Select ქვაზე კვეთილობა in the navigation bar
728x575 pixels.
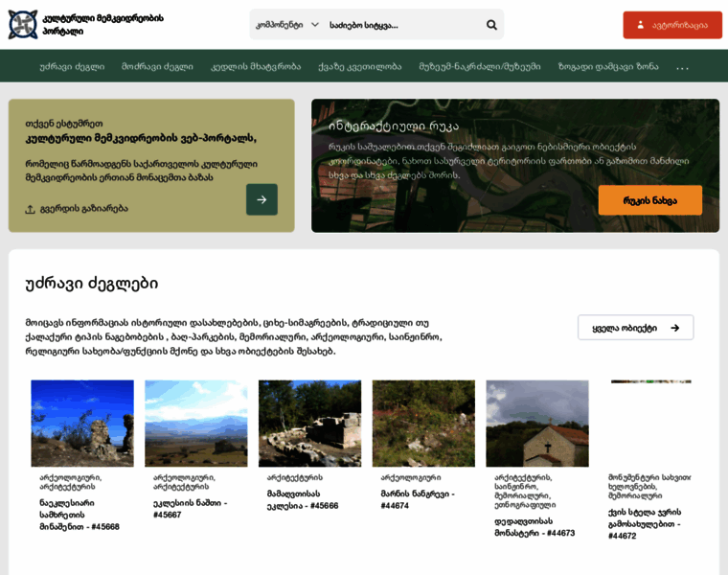tap(360, 66)
